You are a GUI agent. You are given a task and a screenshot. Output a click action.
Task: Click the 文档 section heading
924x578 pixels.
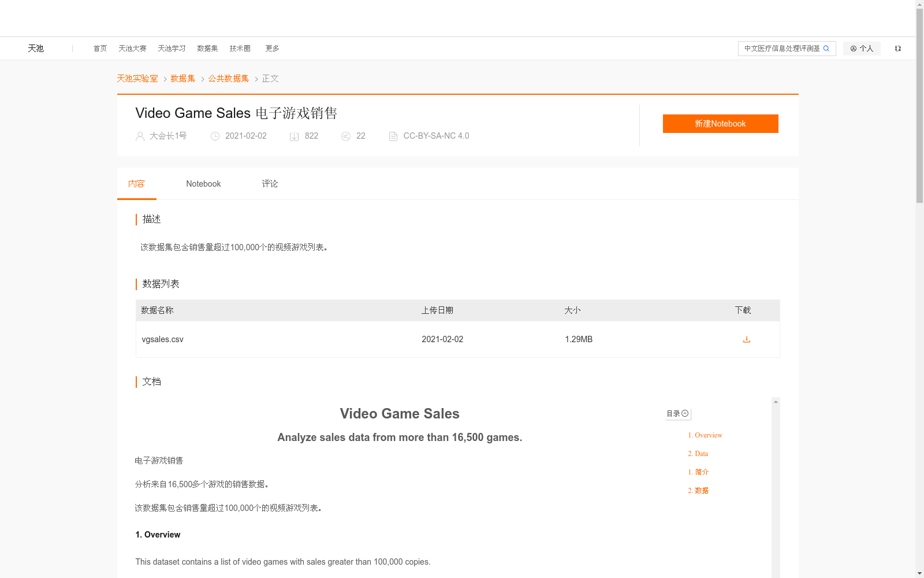(151, 381)
